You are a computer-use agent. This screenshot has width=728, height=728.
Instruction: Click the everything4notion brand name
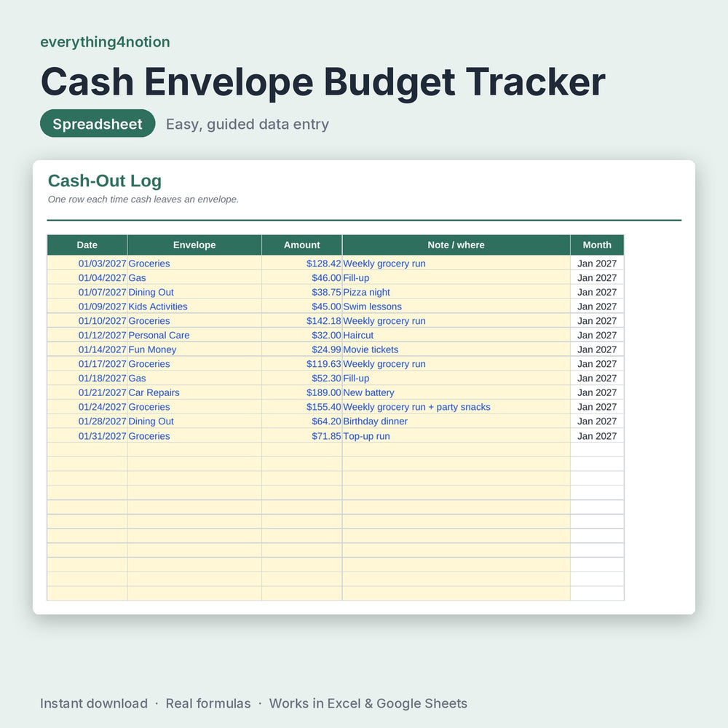tap(105, 42)
